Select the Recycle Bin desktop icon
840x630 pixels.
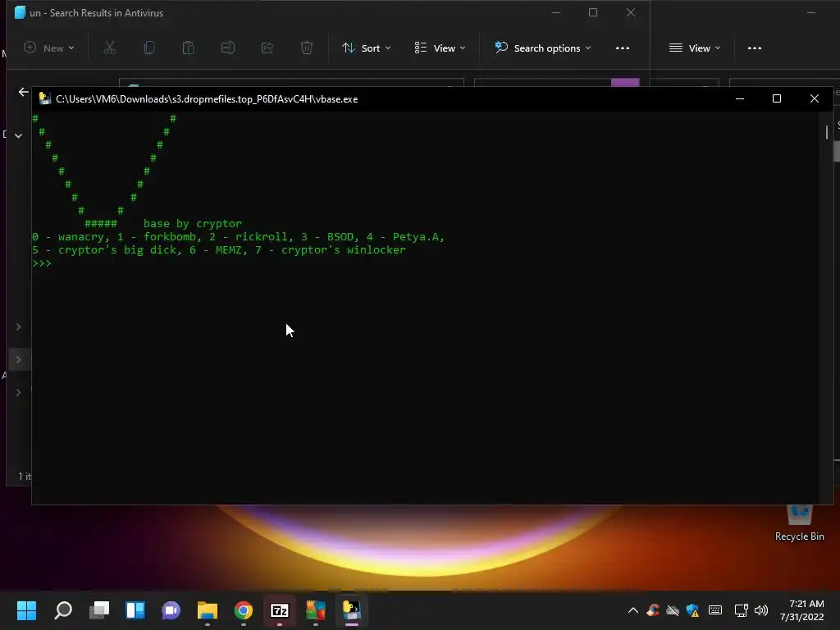click(799, 524)
